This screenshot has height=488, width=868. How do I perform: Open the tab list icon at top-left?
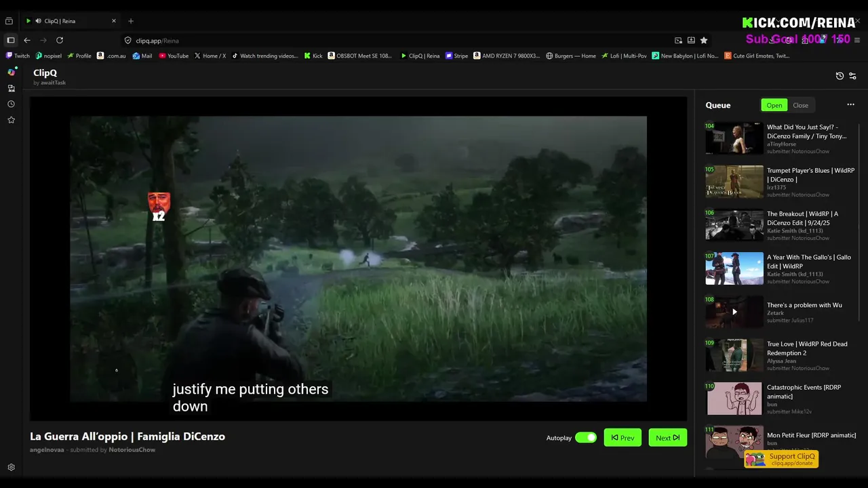(9, 21)
